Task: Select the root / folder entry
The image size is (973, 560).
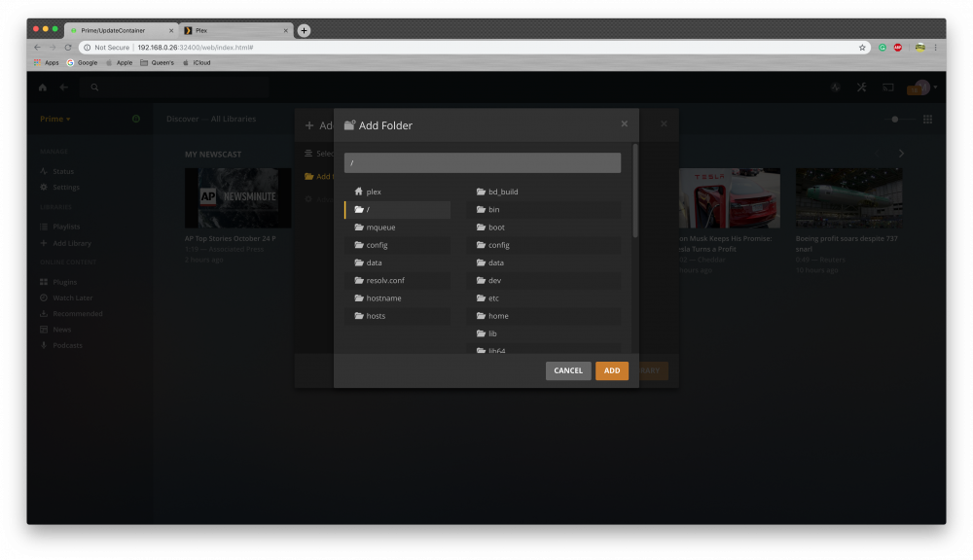Action: [x=397, y=210]
